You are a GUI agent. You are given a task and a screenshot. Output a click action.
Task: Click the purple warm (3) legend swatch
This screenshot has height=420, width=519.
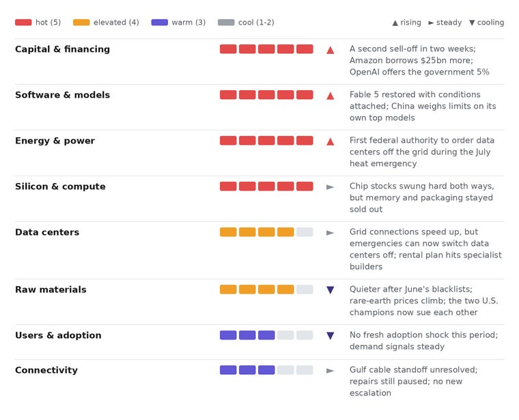(160, 22)
